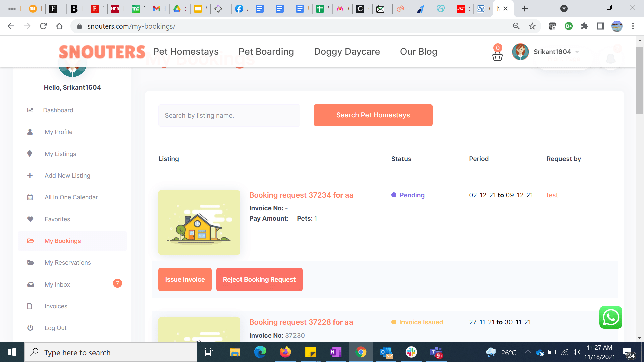
Task: Open Chrome extensions puzzle icon
Action: [x=585, y=26]
